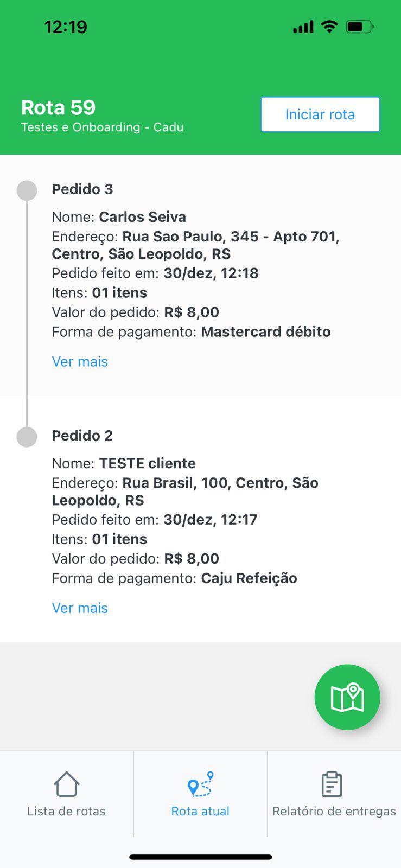Screen dimensions: 401x868
Task: Select the timeline circle next to Pedido 2
Action: pos(27,437)
